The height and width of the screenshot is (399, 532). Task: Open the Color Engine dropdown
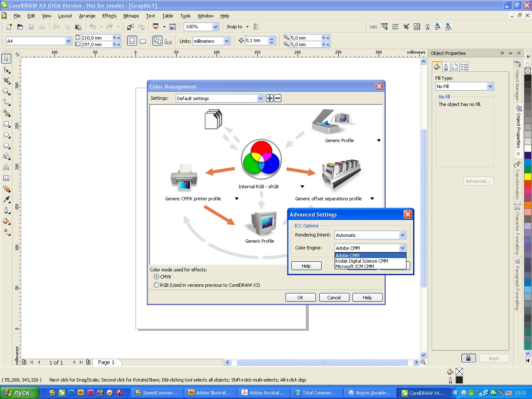tap(402, 248)
